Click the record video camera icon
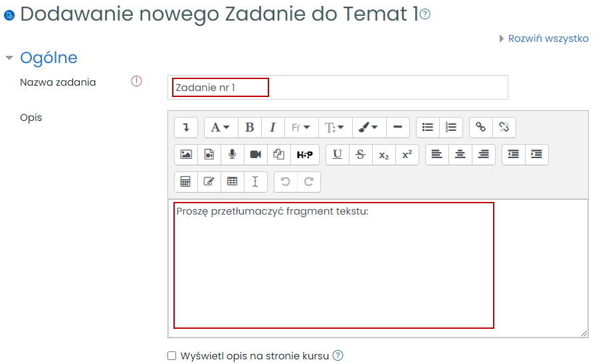 point(255,154)
